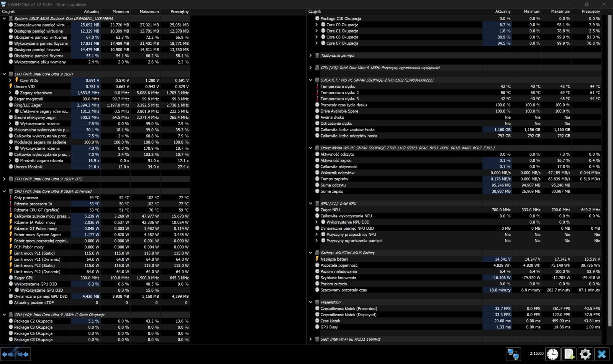Screen dimensions: 613x364
Task: Collapse the PresentMon sensor group
Action: pyautogui.click(x=311, y=302)
